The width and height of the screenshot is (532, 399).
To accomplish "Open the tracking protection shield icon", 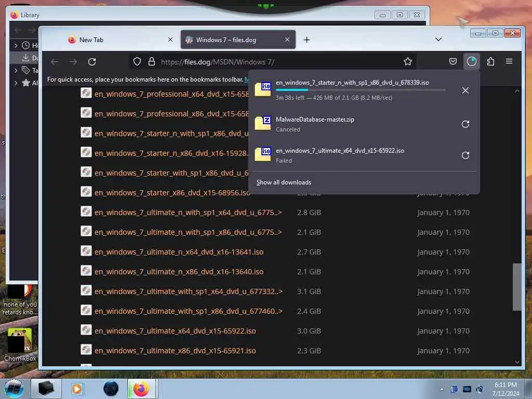I will (x=137, y=61).
